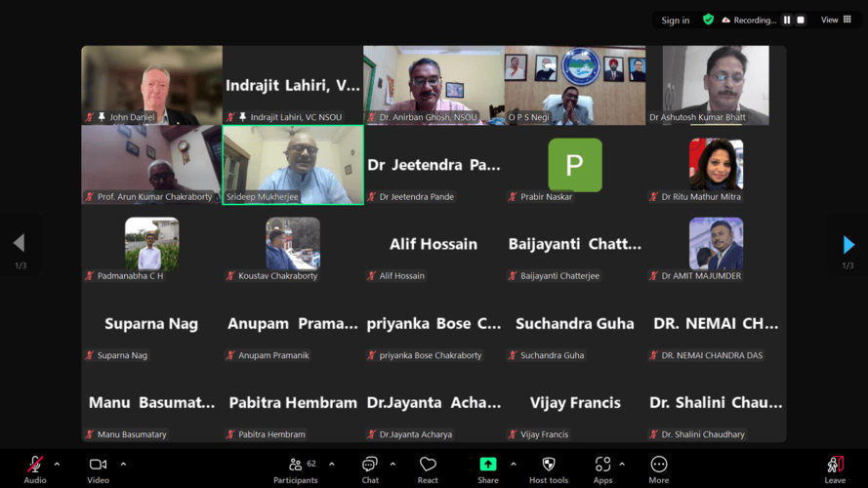This screenshot has width=868, height=488.
Task: Open Host tools shield icon
Action: [x=548, y=465]
